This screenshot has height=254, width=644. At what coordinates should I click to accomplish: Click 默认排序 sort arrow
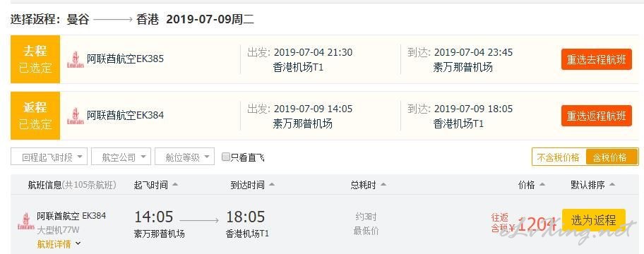click(612, 185)
